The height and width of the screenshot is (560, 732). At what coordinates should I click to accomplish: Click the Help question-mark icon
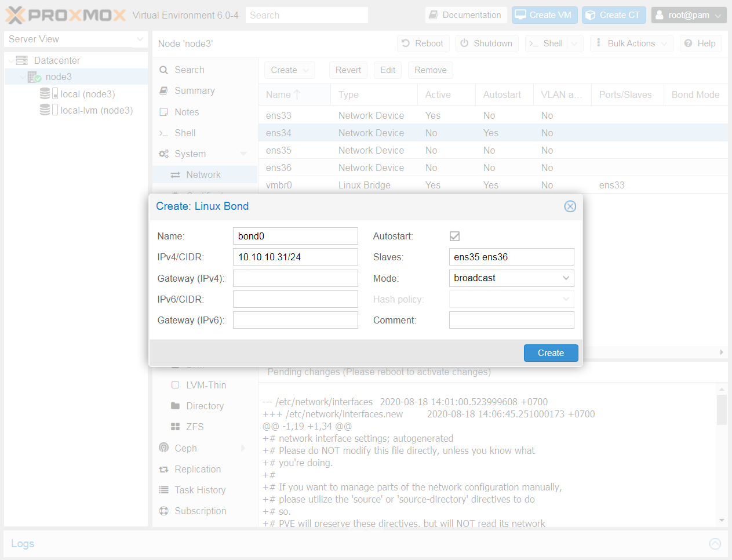pos(689,43)
